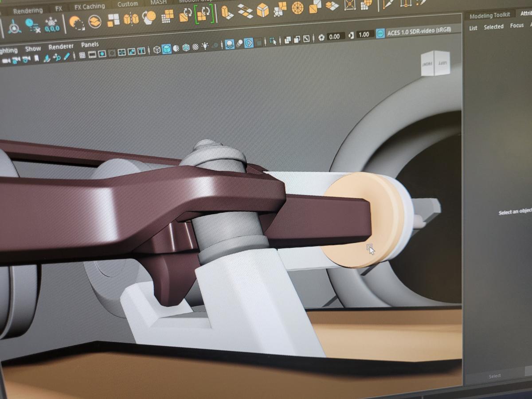Open the Custom shelf tab

(x=128, y=4)
